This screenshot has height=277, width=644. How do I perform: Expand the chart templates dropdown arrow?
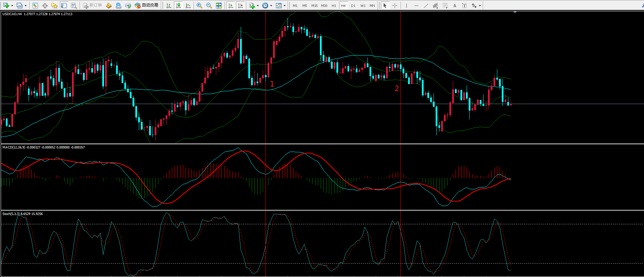point(284,6)
